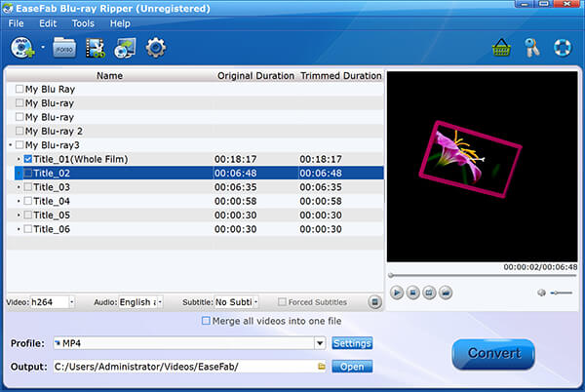Image resolution: width=585 pixels, height=392 pixels.
Task: Click the flower preview video thumbnail
Action: (x=470, y=159)
